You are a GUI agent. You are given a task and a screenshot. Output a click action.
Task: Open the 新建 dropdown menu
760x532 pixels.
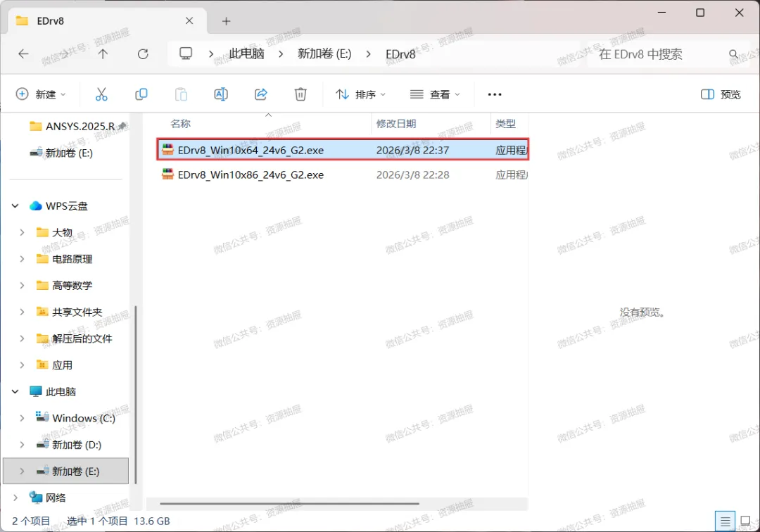pos(41,94)
